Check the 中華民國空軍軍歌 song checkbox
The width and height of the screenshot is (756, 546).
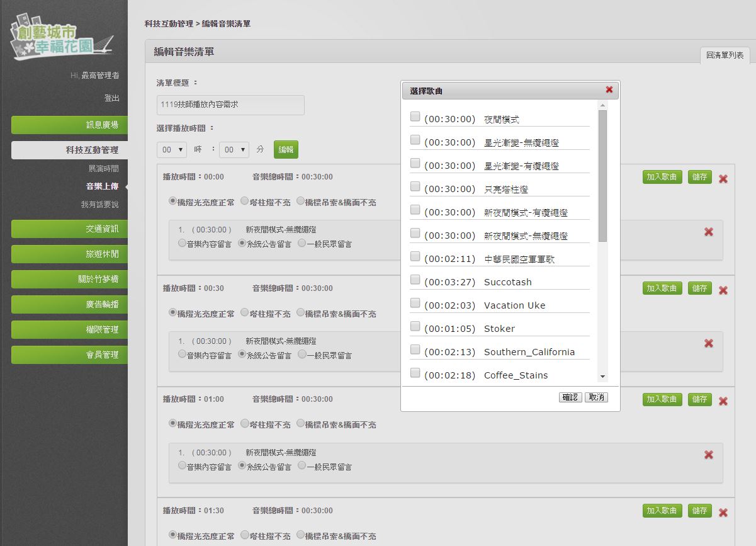pos(415,256)
